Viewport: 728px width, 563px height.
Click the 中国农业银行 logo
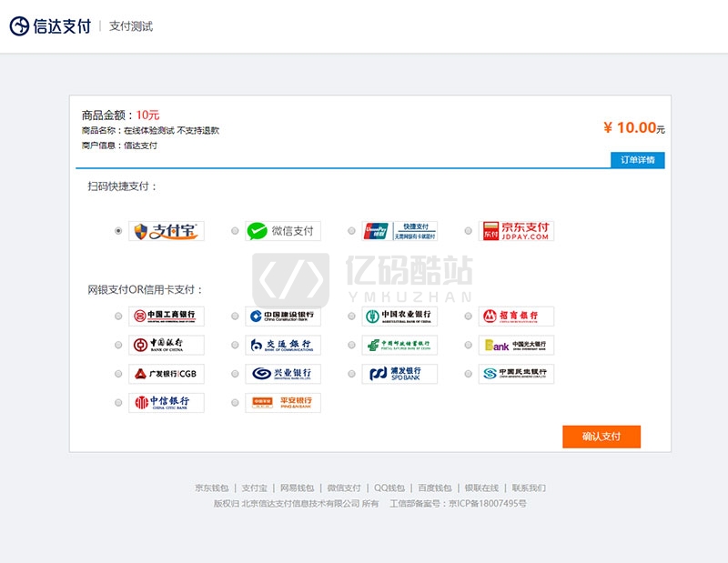[x=399, y=317]
